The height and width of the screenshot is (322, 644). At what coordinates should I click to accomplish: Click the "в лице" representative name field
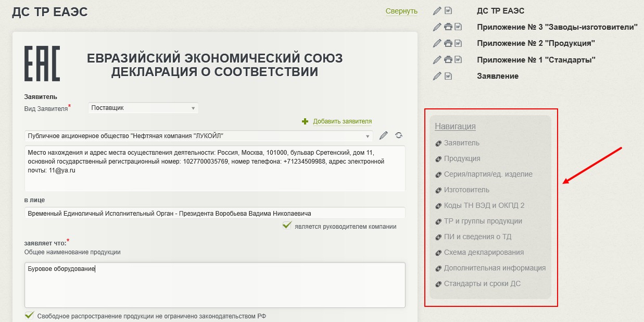tap(214, 213)
